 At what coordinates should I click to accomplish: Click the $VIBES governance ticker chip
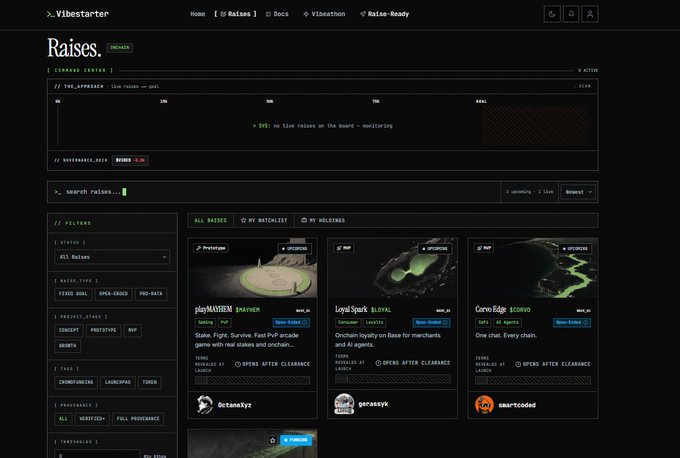pyautogui.click(x=130, y=160)
